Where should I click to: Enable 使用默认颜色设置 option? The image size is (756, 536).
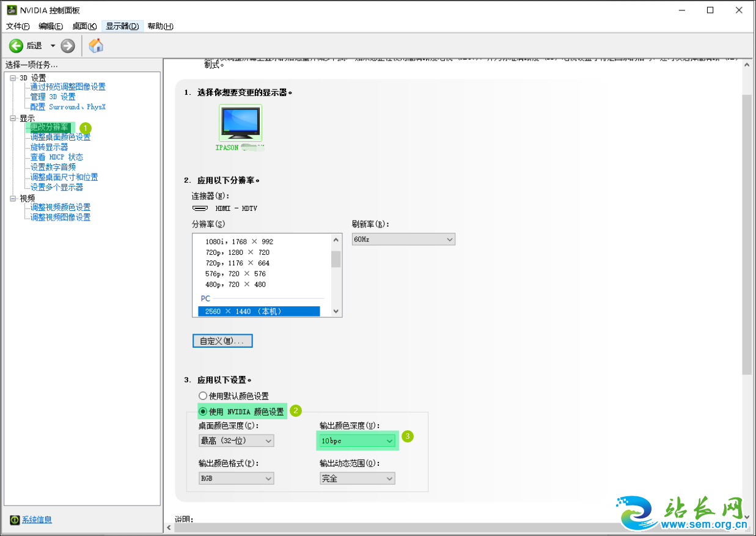(203, 395)
